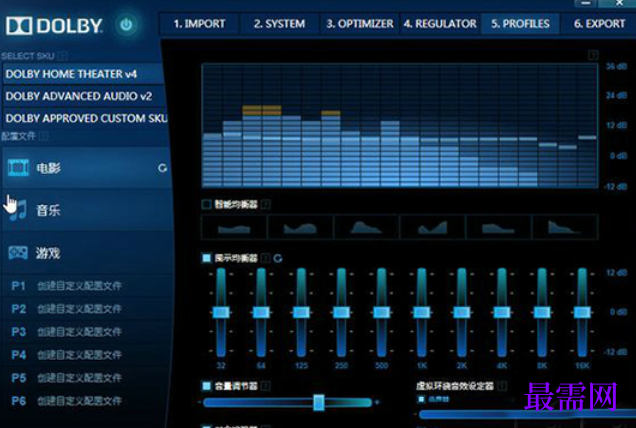Image resolution: width=636 pixels, height=428 pixels.
Task: Click the 1K equalizer slider handle
Action: click(421, 312)
